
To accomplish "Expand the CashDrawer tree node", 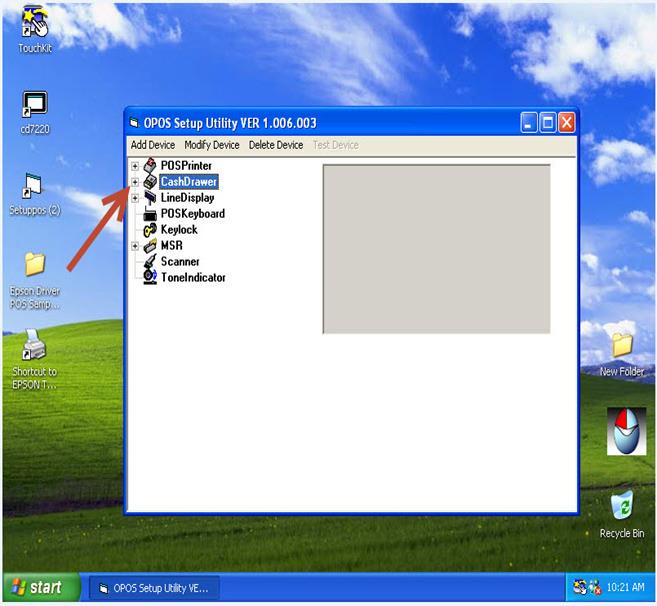I will coord(135,182).
